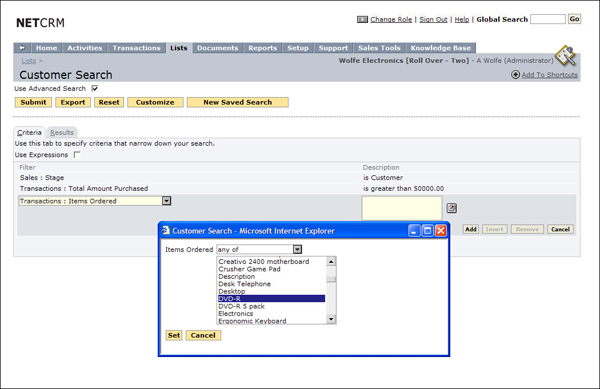Toggle the Use Advanced Search checkbox

[x=95, y=88]
